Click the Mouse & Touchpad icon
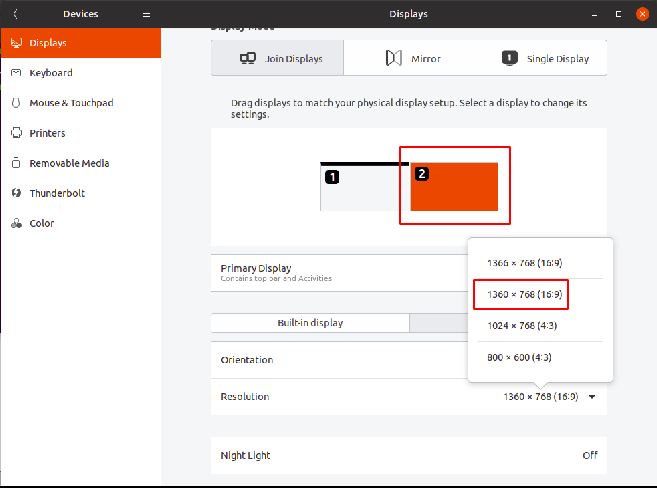 16,103
